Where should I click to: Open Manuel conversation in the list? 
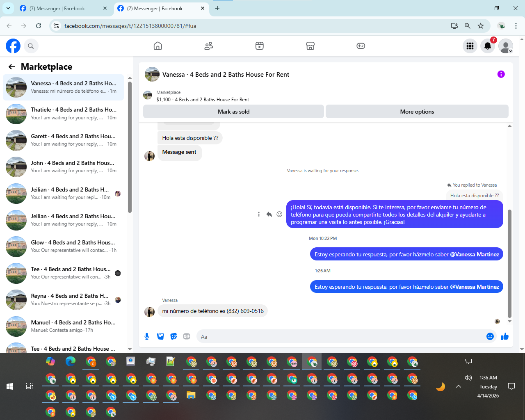[x=64, y=326]
